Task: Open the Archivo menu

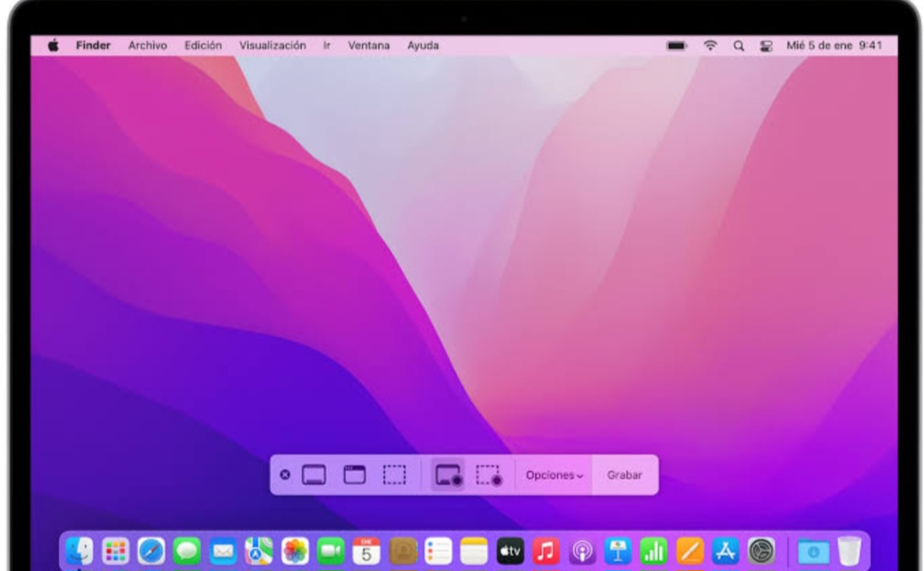Action: (147, 45)
